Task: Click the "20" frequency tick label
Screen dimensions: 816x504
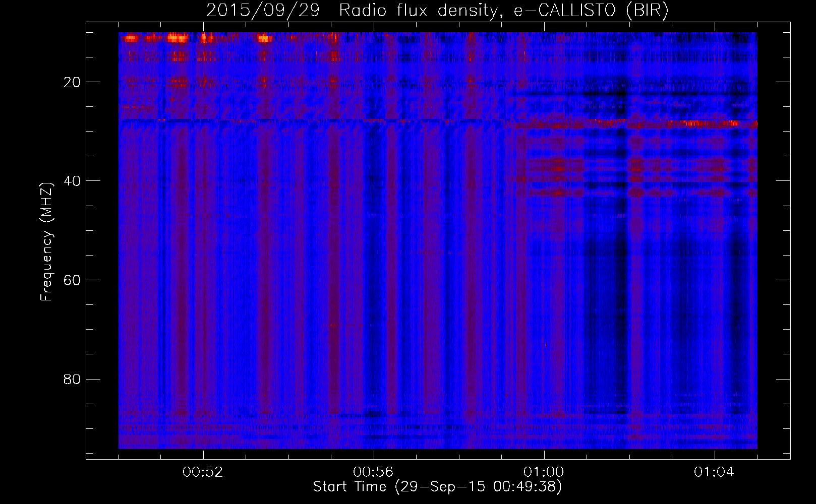Action: tap(72, 82)
